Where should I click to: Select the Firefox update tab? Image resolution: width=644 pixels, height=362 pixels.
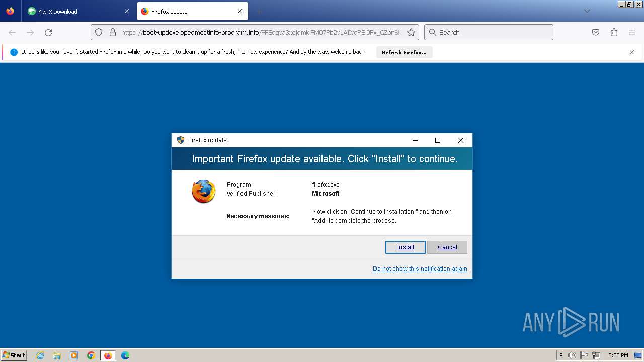tap(192, 11)
